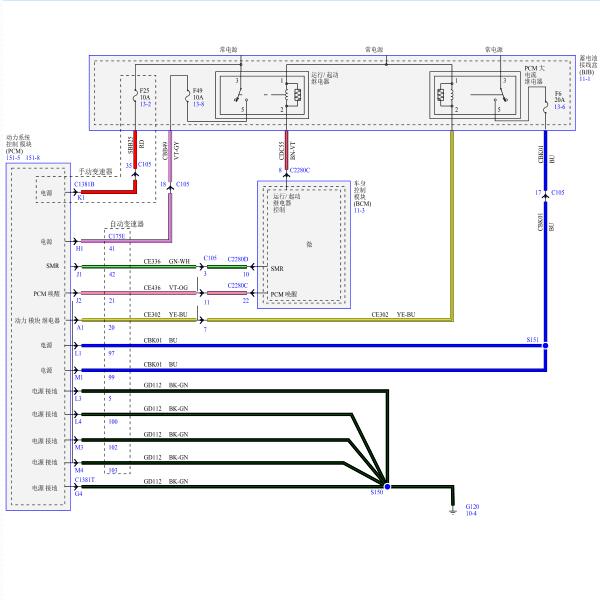The height and width of the screenshot is (600, 600).
Task: Select C2280C label beside pin 8
Action: pyautogui.click(x=300, y=170)
